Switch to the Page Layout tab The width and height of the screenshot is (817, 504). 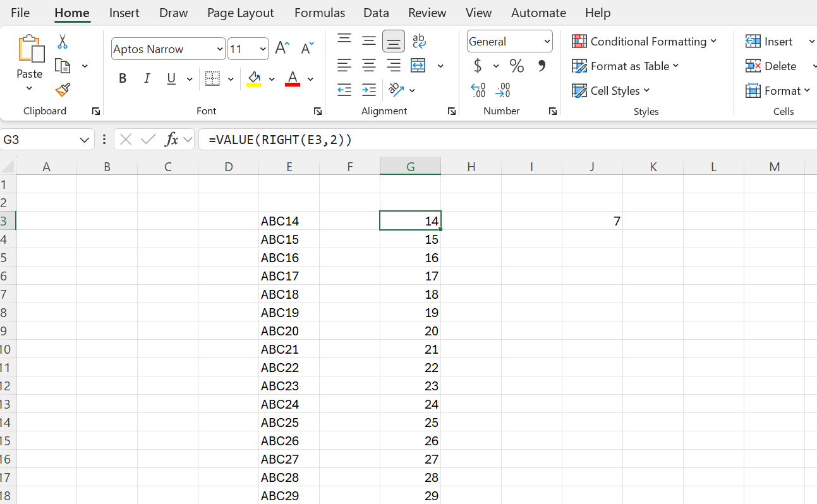click(241, 13)
